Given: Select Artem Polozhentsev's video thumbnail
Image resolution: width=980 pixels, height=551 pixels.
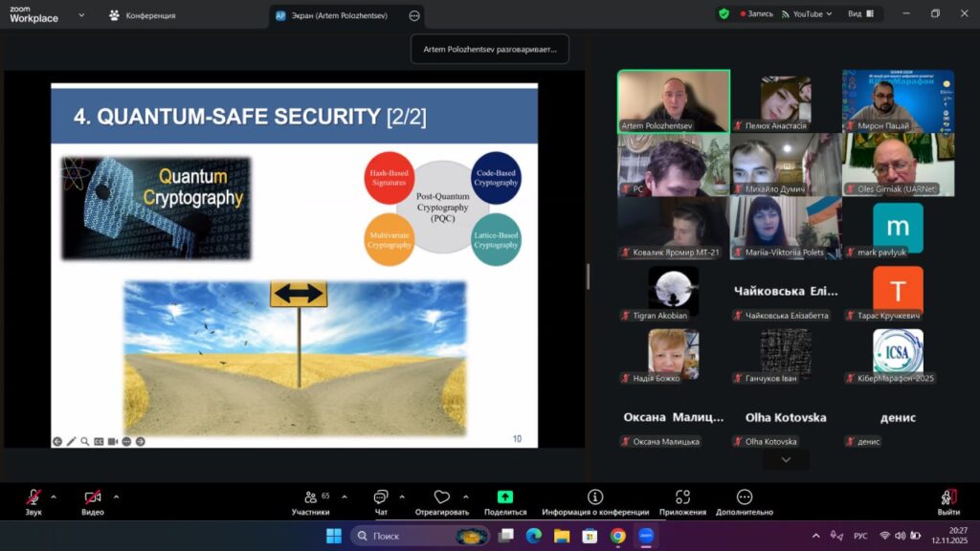Looking at the screenshot, I should click(673, 99).
